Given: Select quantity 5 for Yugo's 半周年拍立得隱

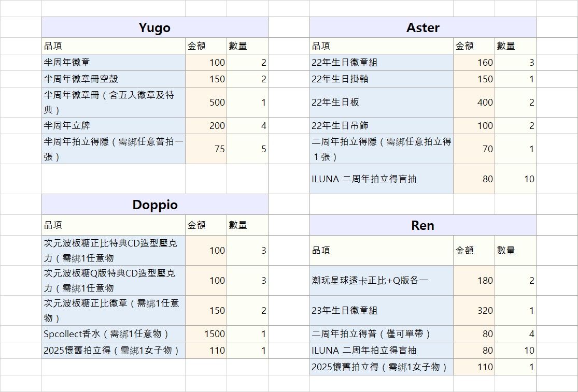Looking at the screenshot, I should 247,149.
